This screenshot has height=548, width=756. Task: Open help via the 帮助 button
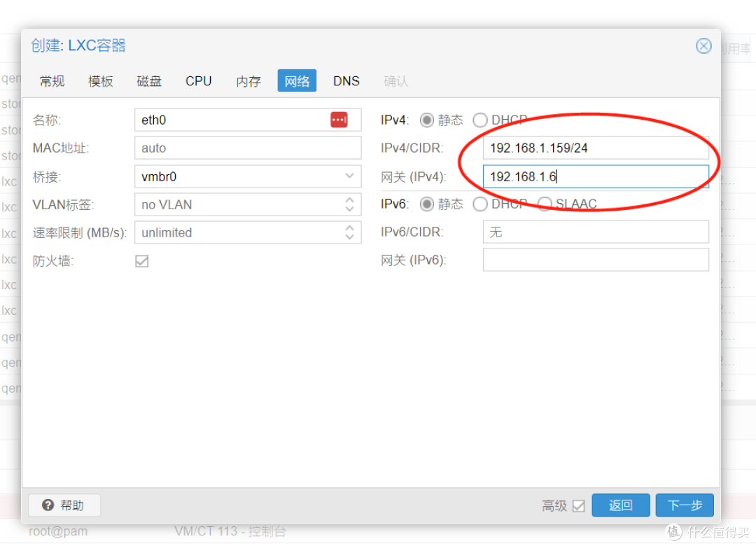point(64,505)
